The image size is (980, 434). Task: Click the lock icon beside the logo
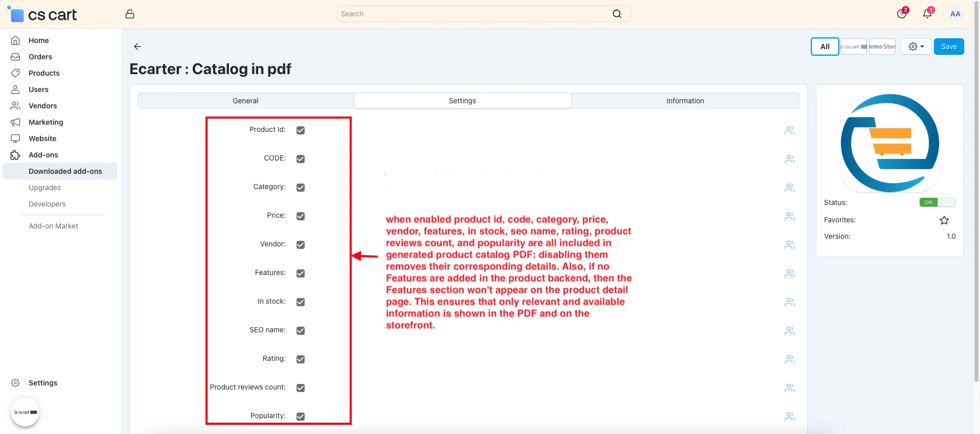tap(130, 14)
